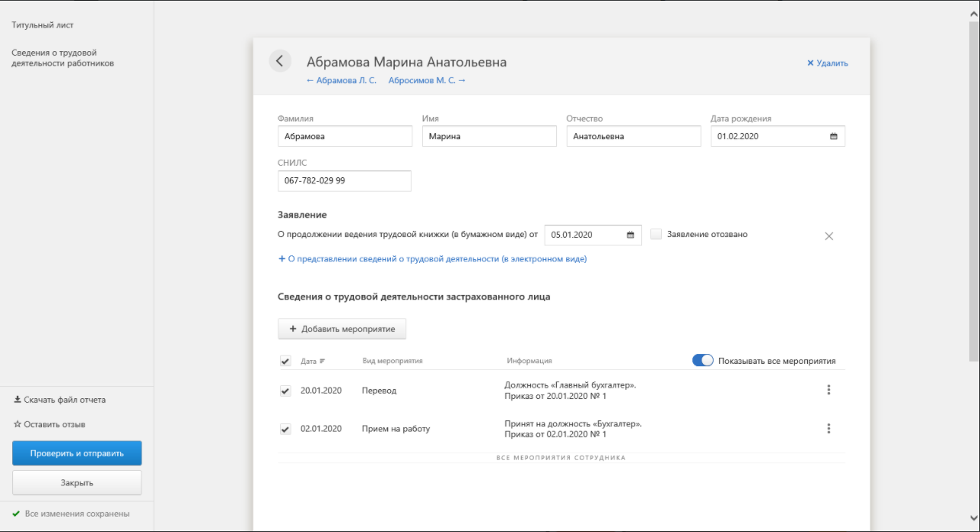Click the Добавить мероприятие button
The height and width of the screenshot is (532, 980).
tap(342, 329)
